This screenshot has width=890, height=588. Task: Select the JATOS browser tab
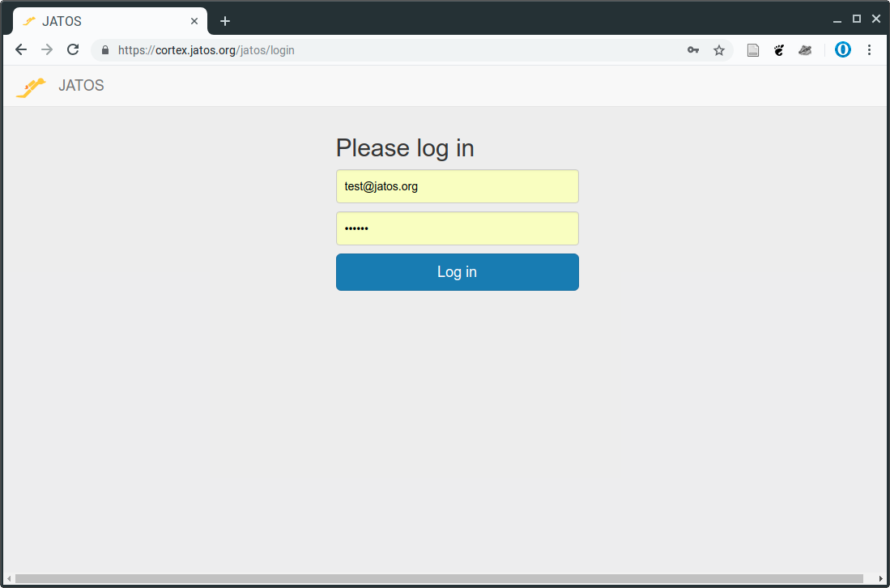pos(110,22)
